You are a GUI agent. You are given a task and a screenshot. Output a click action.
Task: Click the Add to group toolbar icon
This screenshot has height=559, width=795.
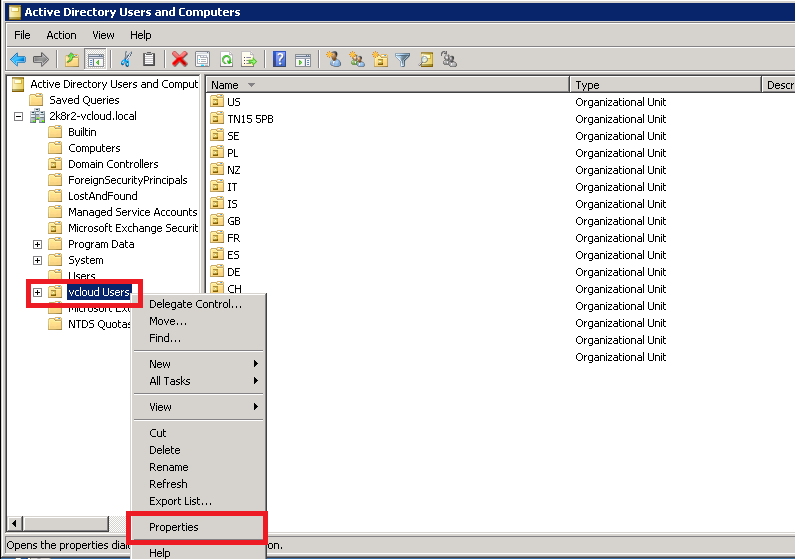449,60
